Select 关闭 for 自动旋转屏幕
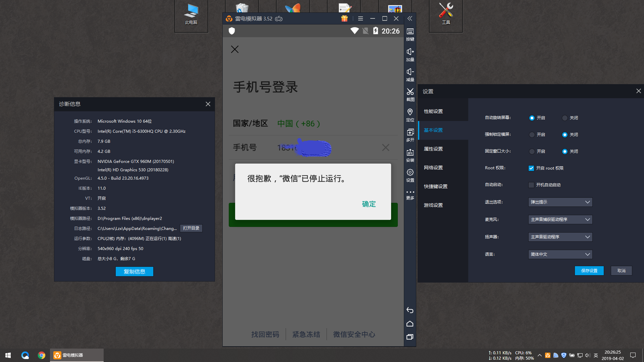Image resolution: width=644 pixels, height=362 pixels. pos(565,118)
